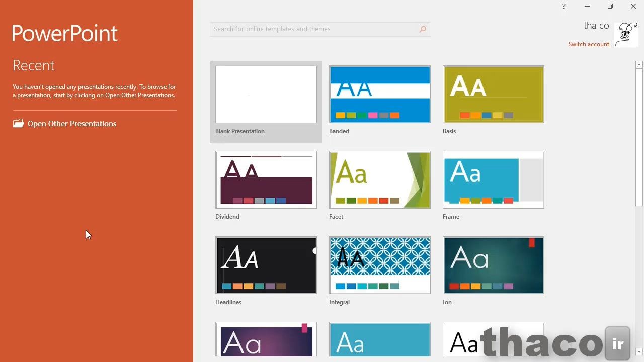Image resolution: width=644 pixels, height=362 pixels.
Task: Click the 'Ion' label text
Action: coord(447,302)
